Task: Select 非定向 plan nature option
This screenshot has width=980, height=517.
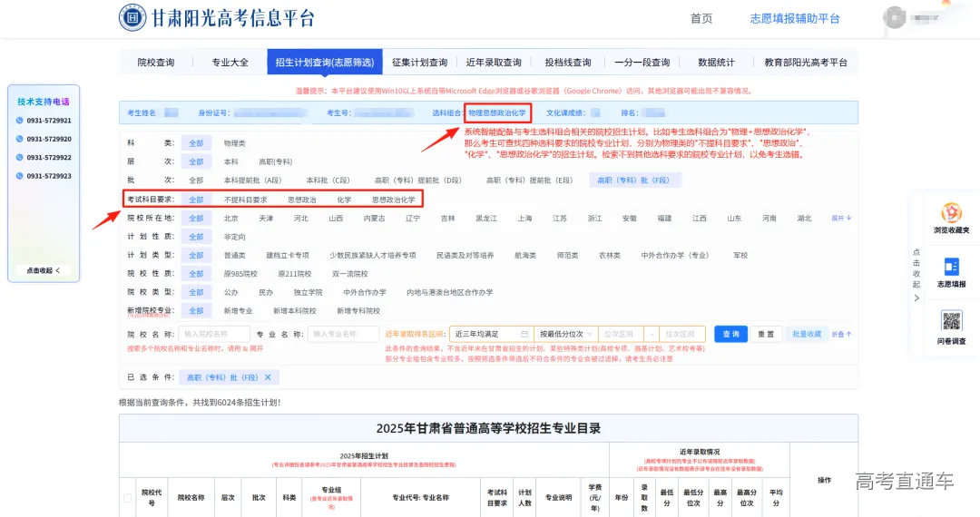Action: [234, 237]
